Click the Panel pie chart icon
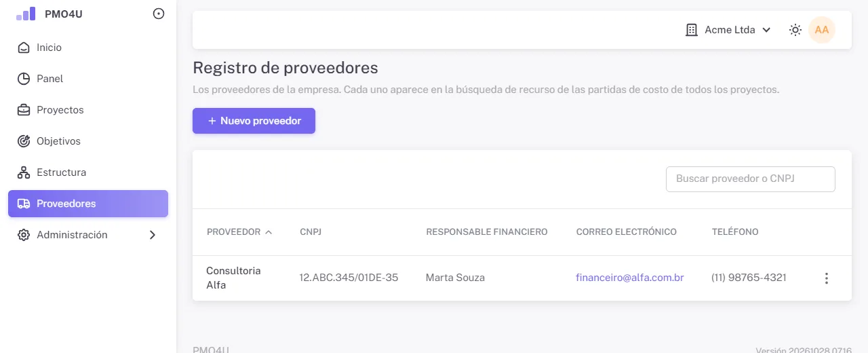This screenshot has width=868, height=353. 24,79
